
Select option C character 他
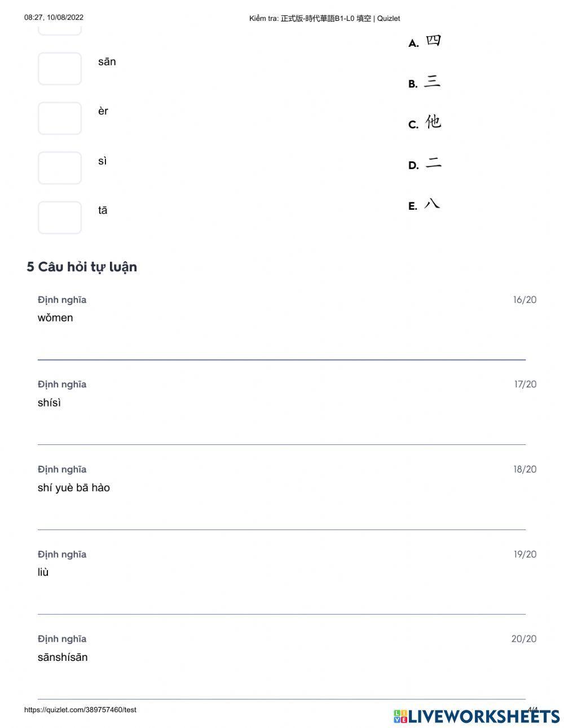pos(433,122)
